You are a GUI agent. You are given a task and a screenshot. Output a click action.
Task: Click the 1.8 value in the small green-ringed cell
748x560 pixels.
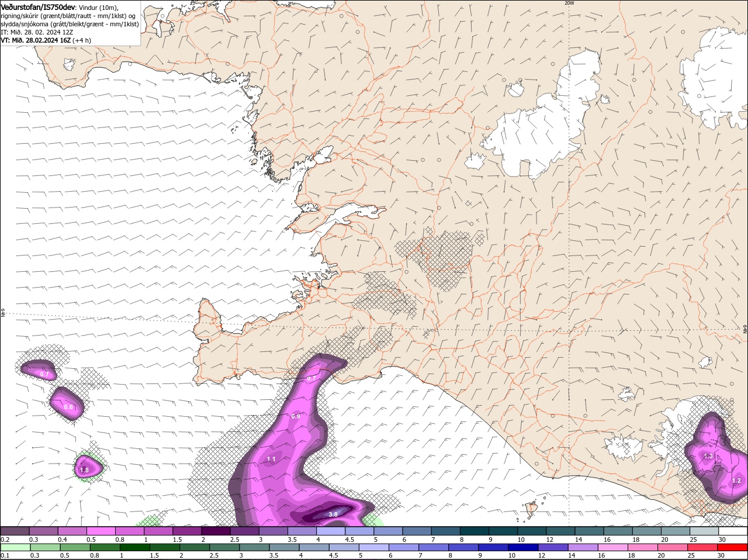[84, 470]
